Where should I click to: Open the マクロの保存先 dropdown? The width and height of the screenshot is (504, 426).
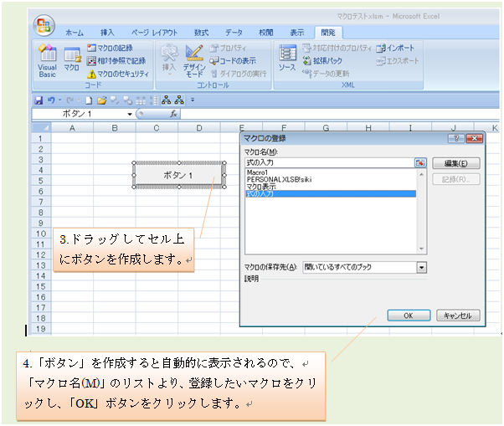point(421,267)
